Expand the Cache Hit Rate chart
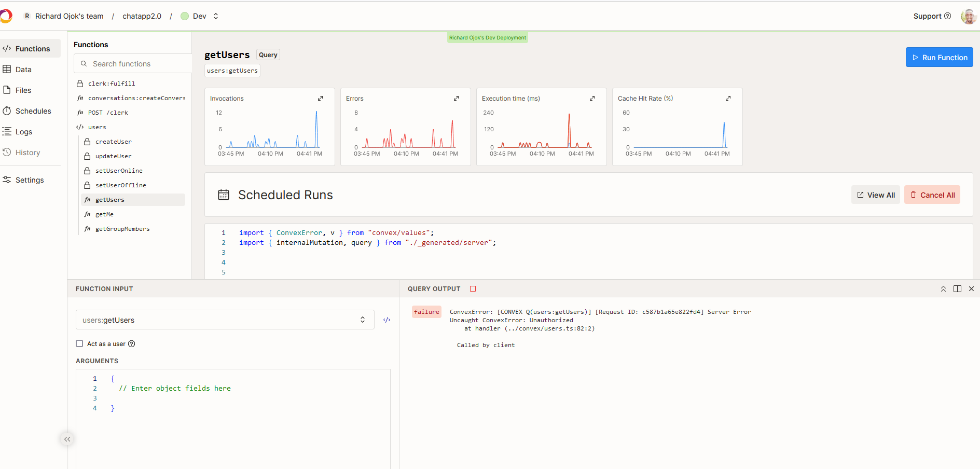The height and width of the screenshot is (469, 980). tap(728, 99)
